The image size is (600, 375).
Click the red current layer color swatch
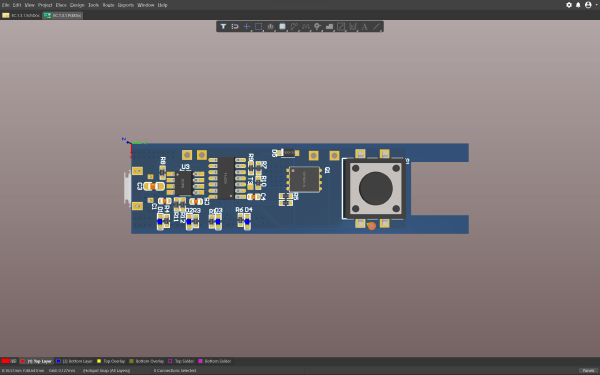pyautogui.click(x=5, y=361)
